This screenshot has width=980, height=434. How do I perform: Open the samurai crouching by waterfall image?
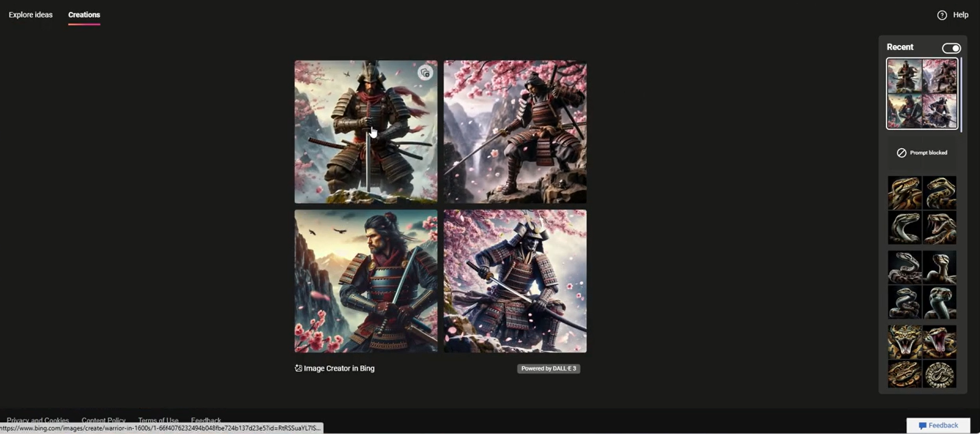(515, 132)
